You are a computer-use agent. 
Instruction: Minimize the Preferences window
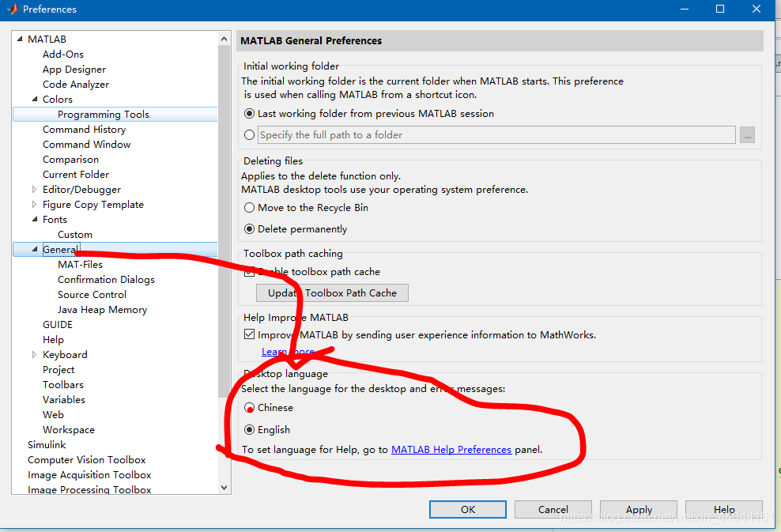coord(685,9)
